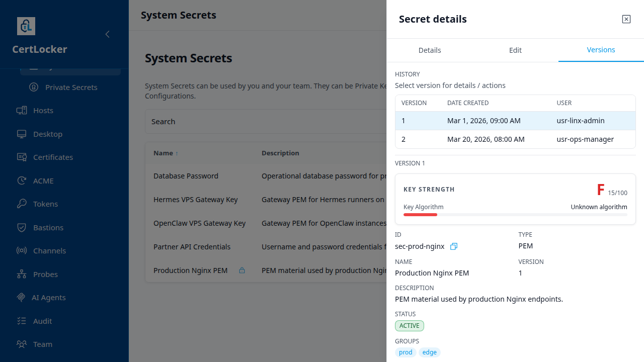Click the Hosts sidebar icon

pos(21,111)
